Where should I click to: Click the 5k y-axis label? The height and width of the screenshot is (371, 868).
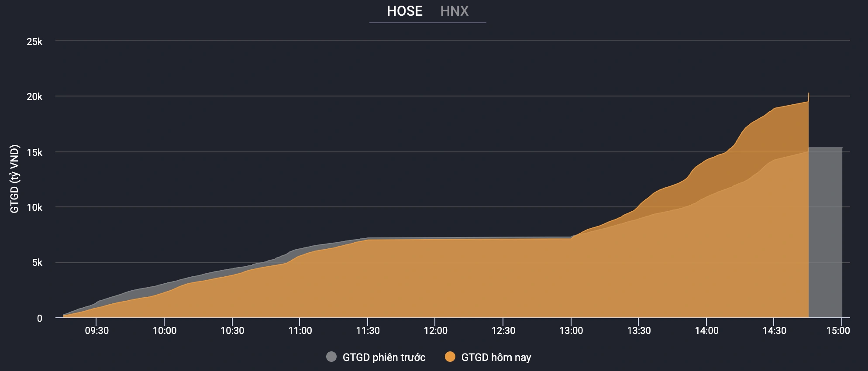[37, 263]
